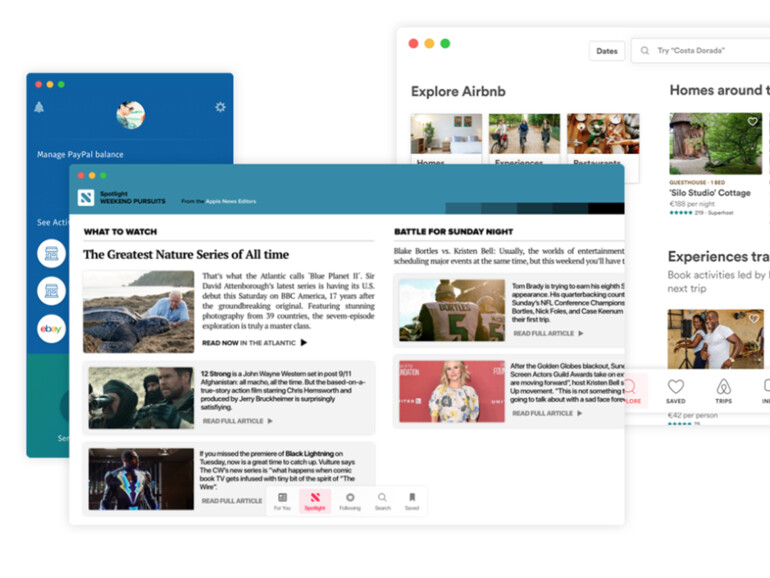Click The Greatest Nature Series of All time headline

click(x=186, y=254)
